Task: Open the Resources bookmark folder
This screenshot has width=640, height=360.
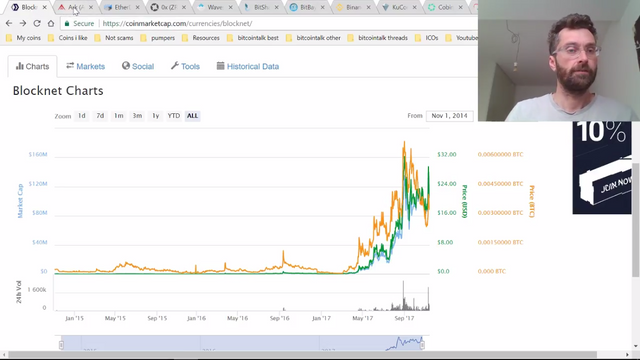Action: point(201,38)
